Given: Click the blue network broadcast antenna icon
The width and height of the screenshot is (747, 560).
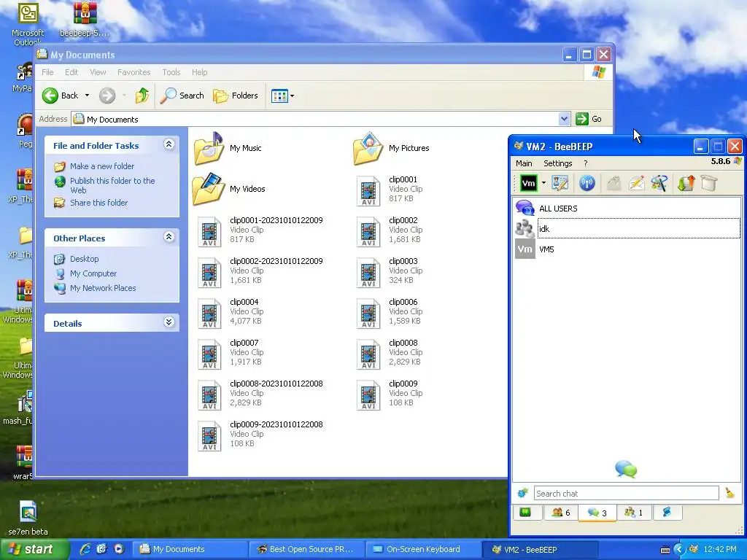Looking at the screenshot, I should 587,183.
